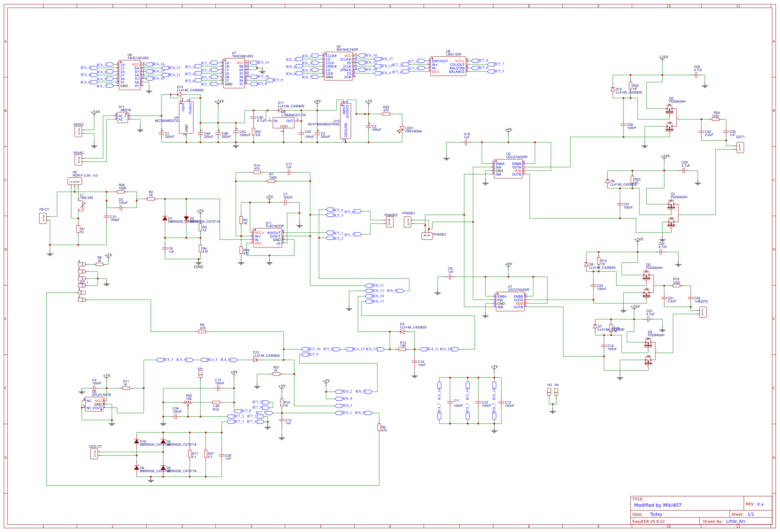Click the LM311DR comparator U8 symbol

(448, 65)
